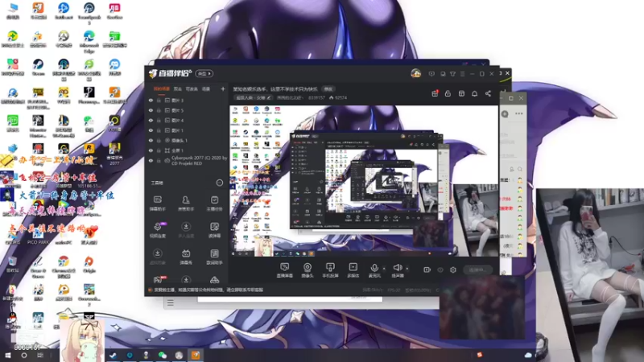
Task: Open the Microsoft Edge desktop shortcut
Action: coord(89,42)
